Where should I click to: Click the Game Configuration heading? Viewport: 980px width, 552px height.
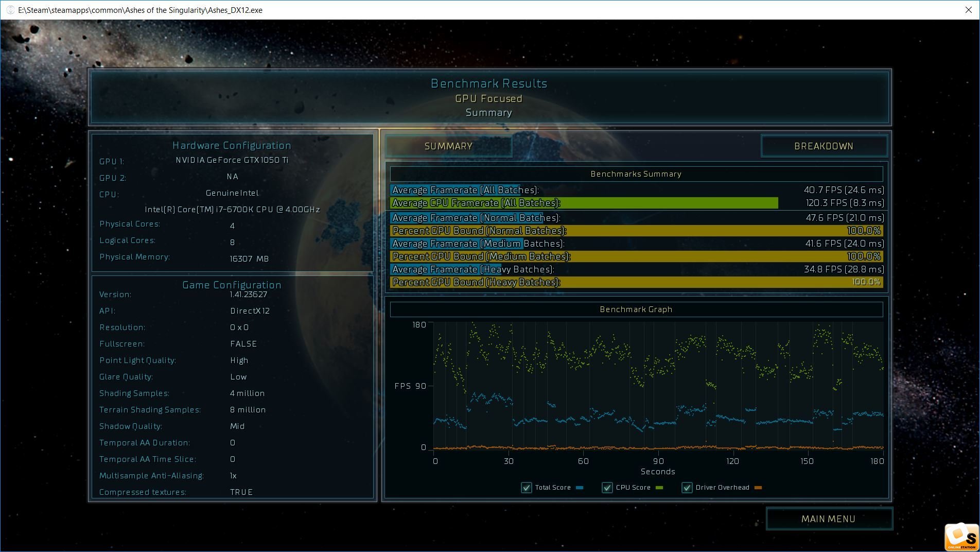click(x=232, y=285)
